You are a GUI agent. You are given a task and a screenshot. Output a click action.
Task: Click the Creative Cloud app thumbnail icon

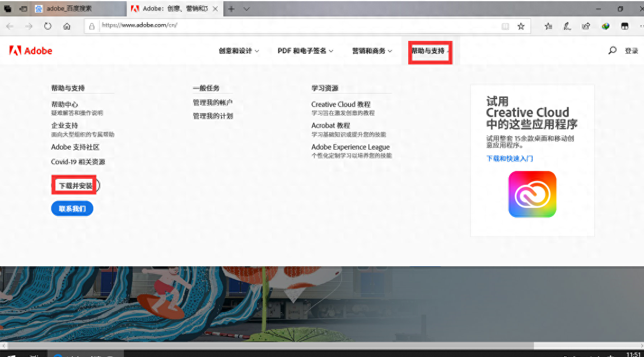click(x=532, y=194)
